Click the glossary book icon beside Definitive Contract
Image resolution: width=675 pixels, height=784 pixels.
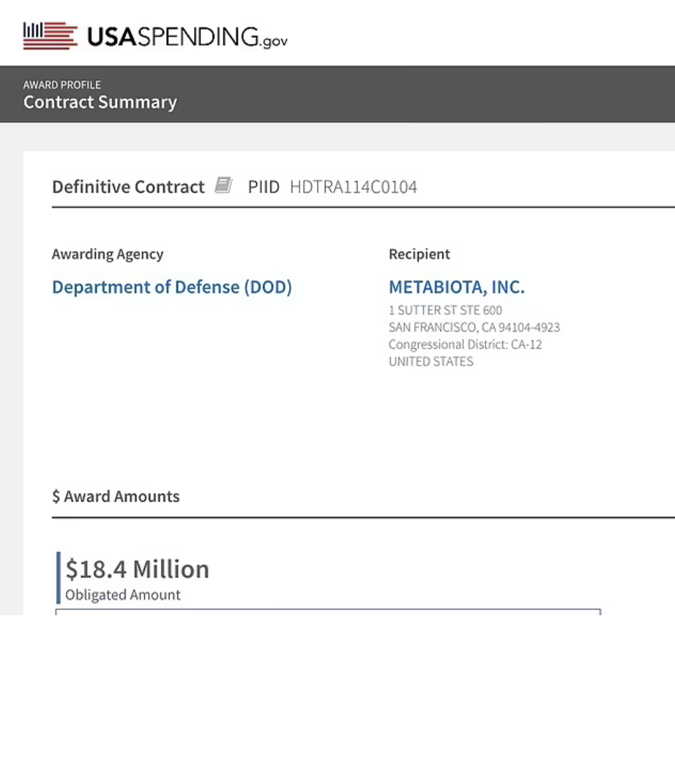coord(223,185)
